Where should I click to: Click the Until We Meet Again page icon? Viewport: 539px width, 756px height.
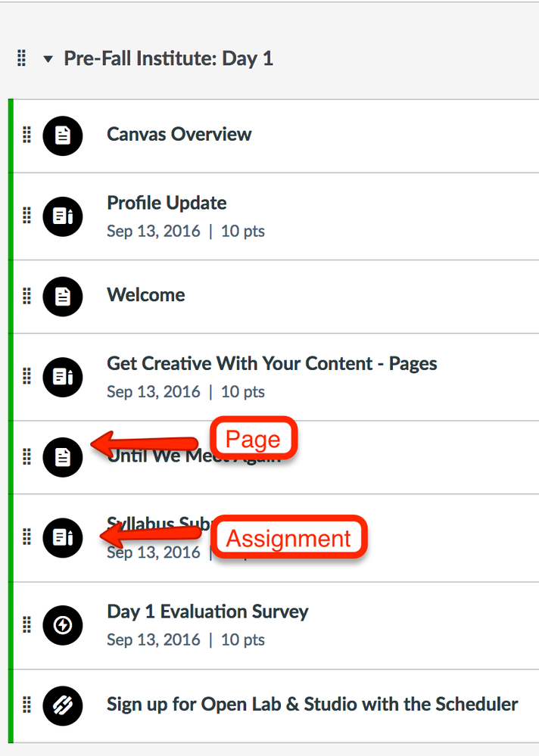pyautogui.click(x=63, y=457)
